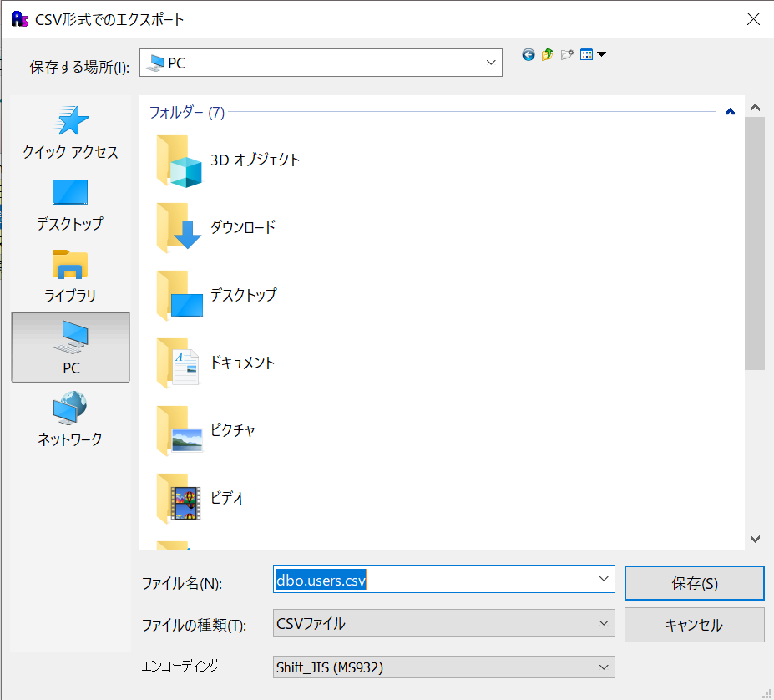This screenshot has height=700, width=774.
Task: Open the 3D オブジェクト folder icon
Action: (179, 161)
